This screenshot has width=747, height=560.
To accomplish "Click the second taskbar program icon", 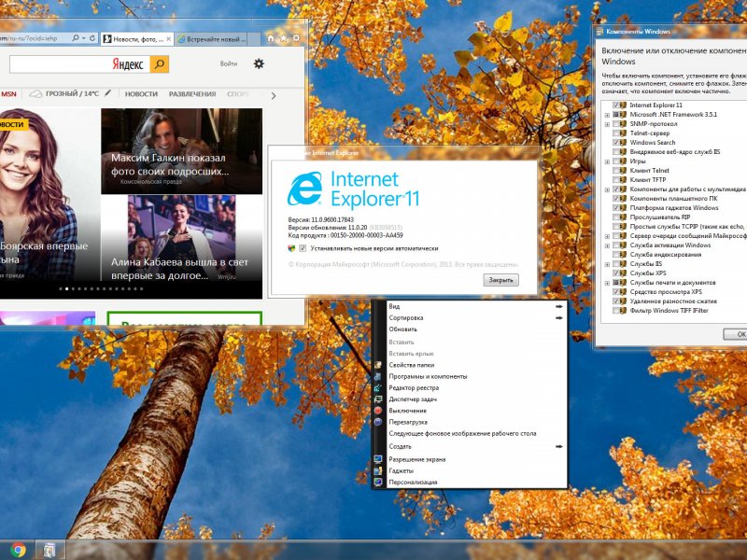I will [x=49, y=550].
